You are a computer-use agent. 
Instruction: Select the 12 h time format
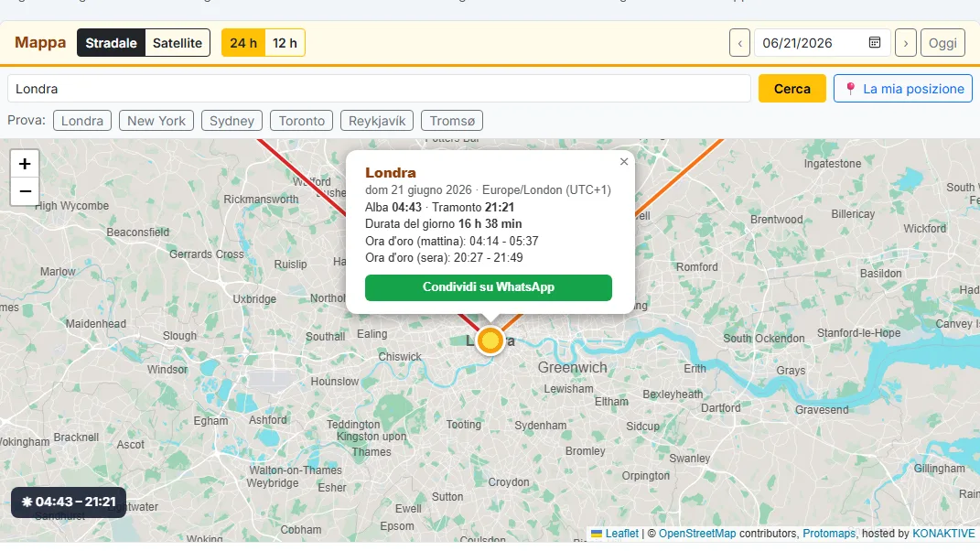(285, 43)
